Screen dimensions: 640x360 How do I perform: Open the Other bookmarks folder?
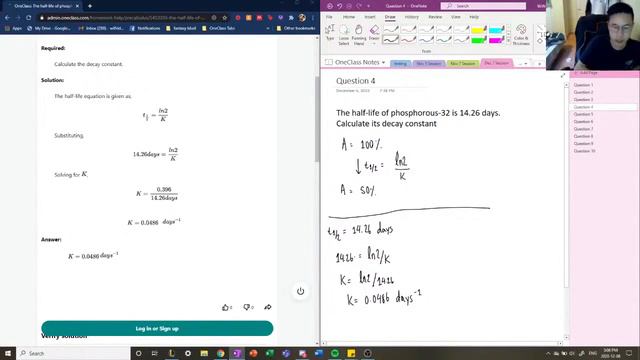296,29
